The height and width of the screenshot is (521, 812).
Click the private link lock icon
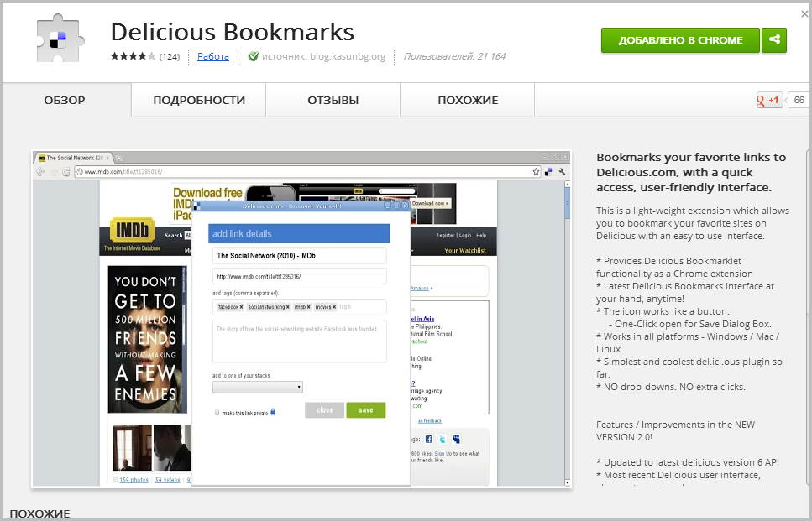[273, 412]
